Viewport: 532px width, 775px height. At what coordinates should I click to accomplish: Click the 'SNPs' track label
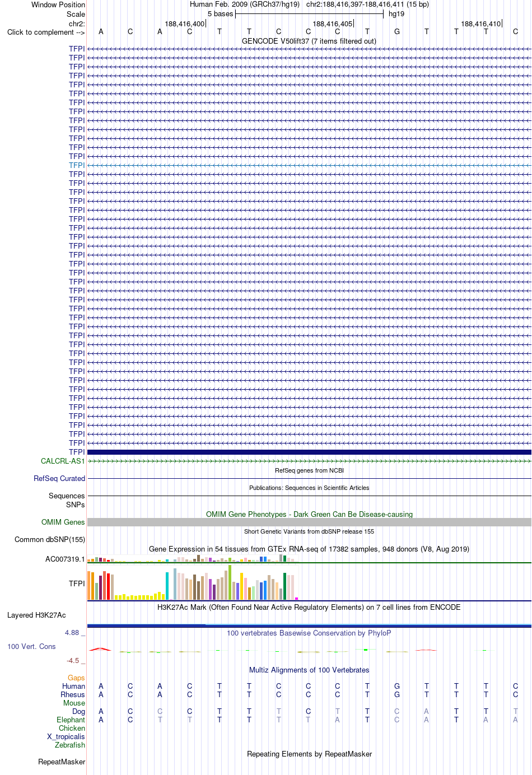coord(75,505)
